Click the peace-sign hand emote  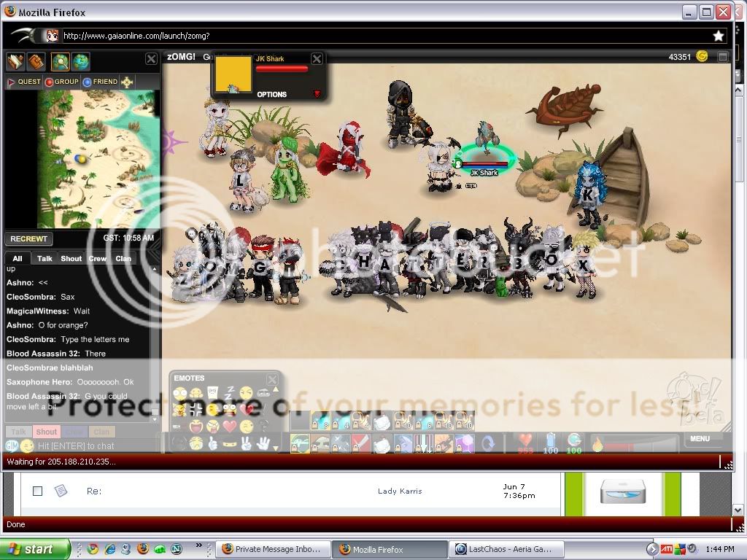[x=248, y=443]
